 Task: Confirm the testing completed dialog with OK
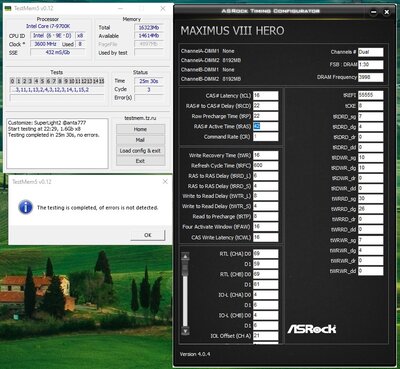pyautogui.click(x=148, y=235)
